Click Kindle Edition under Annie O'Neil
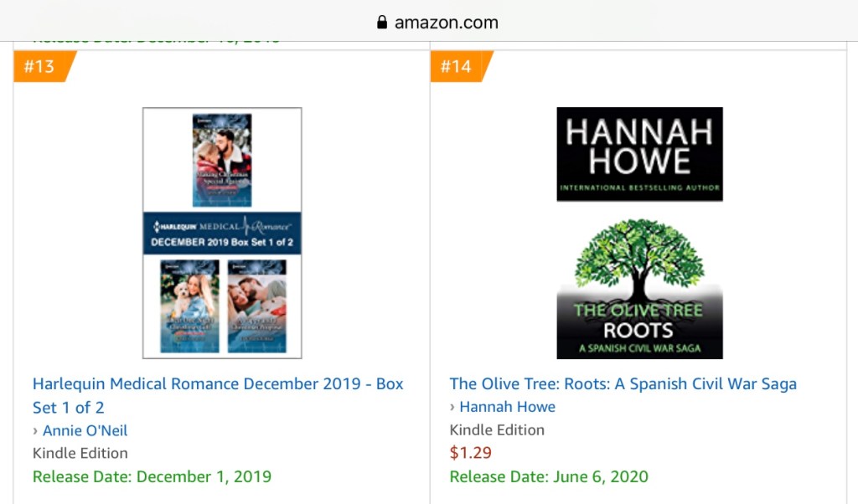This screenshot has width=858, height=504. (x=80, y=453)
